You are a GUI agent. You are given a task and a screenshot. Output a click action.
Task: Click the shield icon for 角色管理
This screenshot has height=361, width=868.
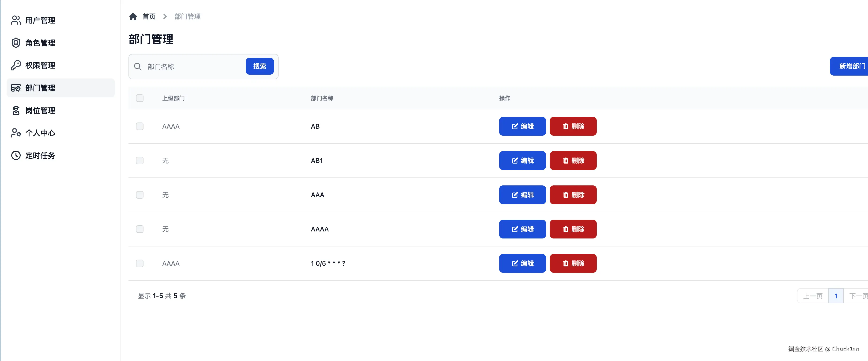coord(15,43)
